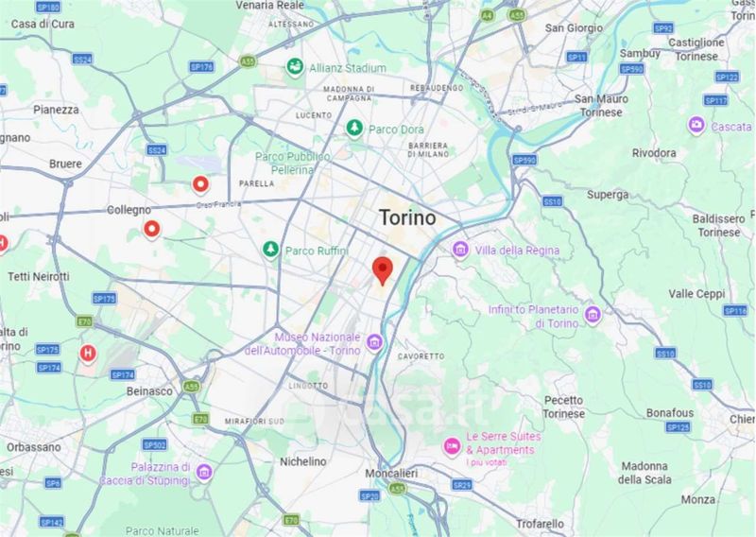This screenshot has width=756, height=537.
Task: Select the hospital H icon near Beinasco
Action: coord(88,354)
